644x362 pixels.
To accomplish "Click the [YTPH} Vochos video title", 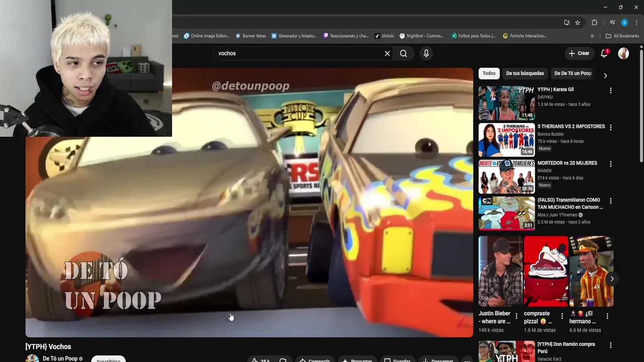I will click(x=48, y=346).
